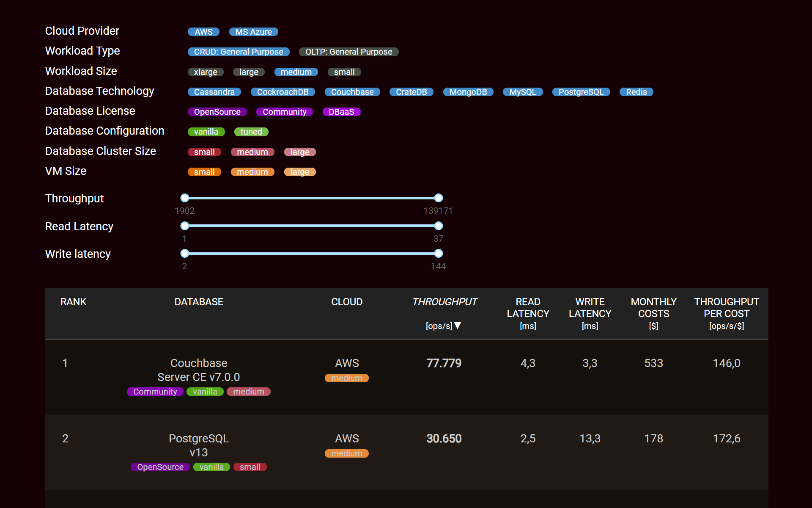This screenshot has width=812, height=508.
Task: Select xlarge workload size chip
Action: [x=206, y=72]
